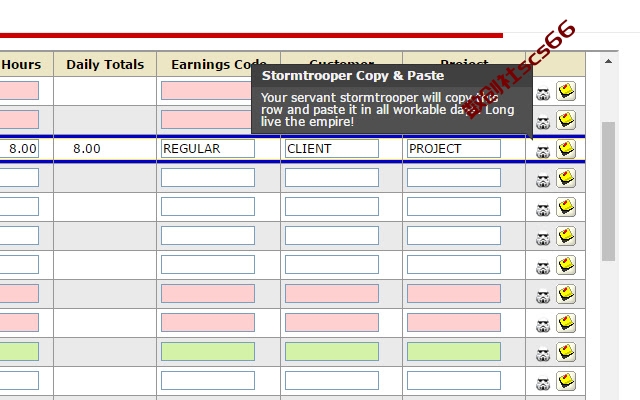The height and width of the screenshot is (400, 640).
Task: Open note icon in pink row directly above green row
Action: point(566,323)
